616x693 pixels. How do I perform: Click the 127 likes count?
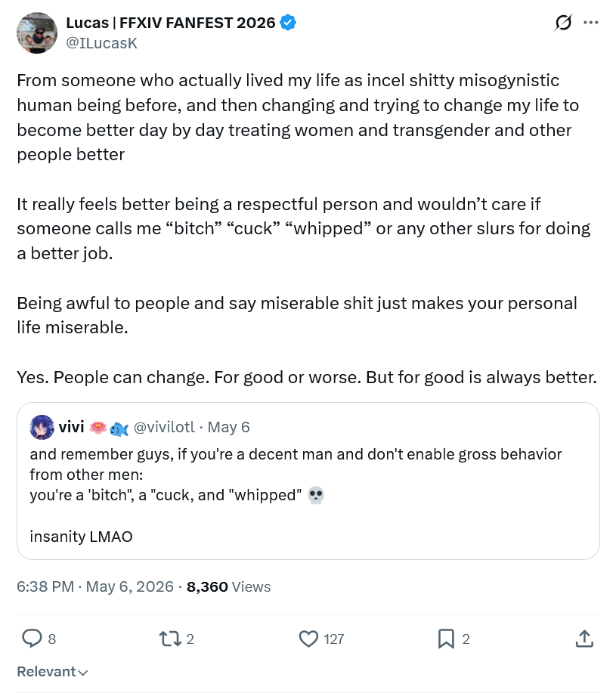[x=333, y=639]
